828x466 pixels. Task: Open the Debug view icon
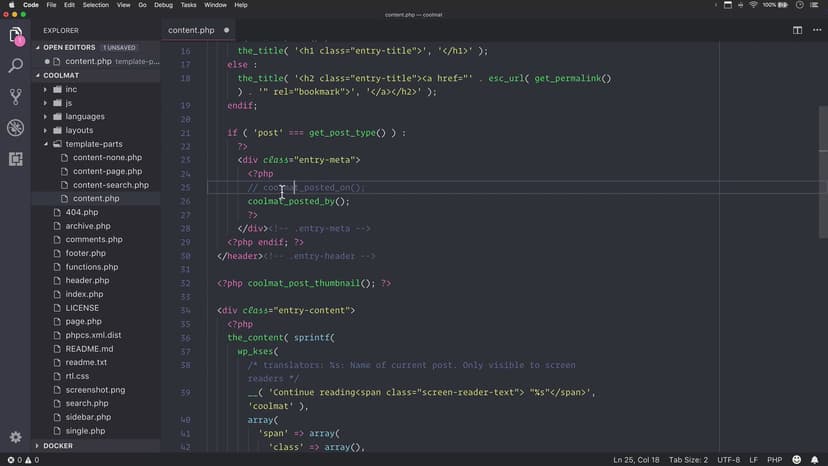coord(15,128)
